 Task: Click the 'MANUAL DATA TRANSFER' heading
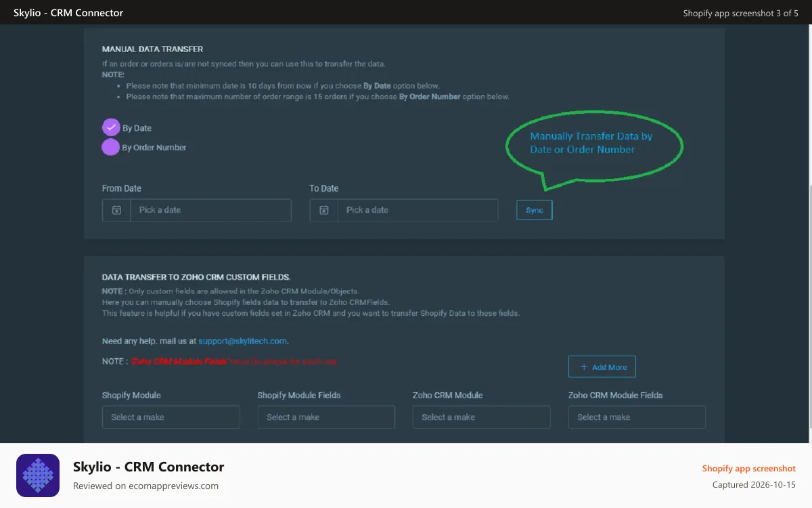153,49
